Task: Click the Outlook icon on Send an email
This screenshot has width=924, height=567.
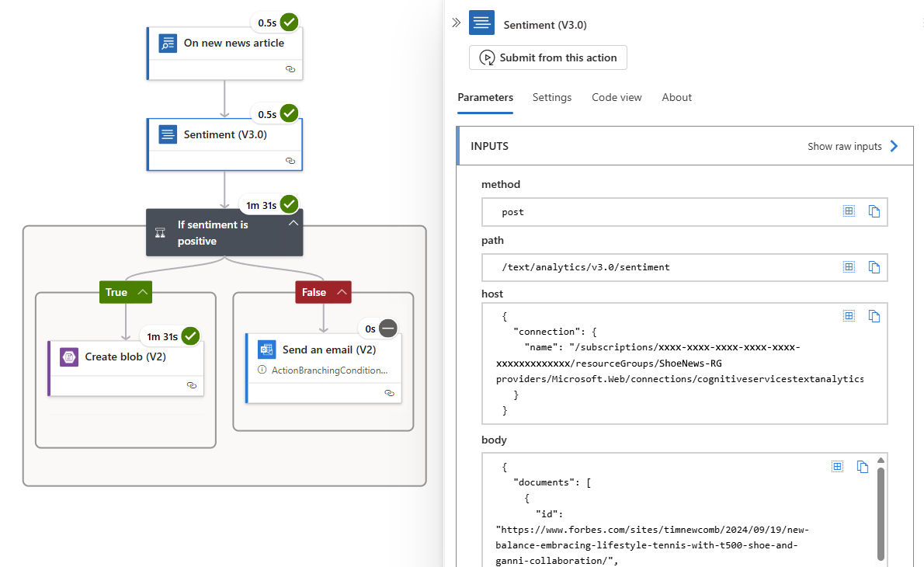Action: point(266,350)
